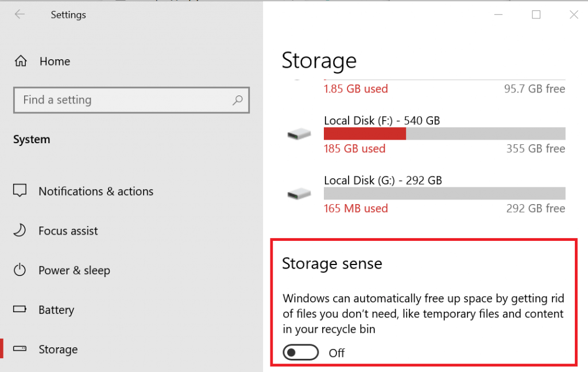Open the Notifications & actions page

(x=96, y=191)
